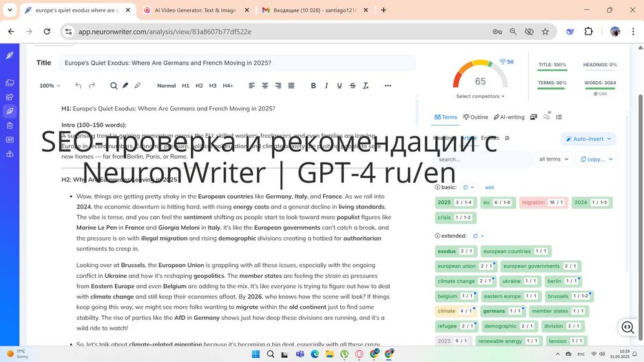The height and width of the screenshot is (362, 644).
Task: Switch to the Gmail Входящие browser tab
Action: pos(315,10)
